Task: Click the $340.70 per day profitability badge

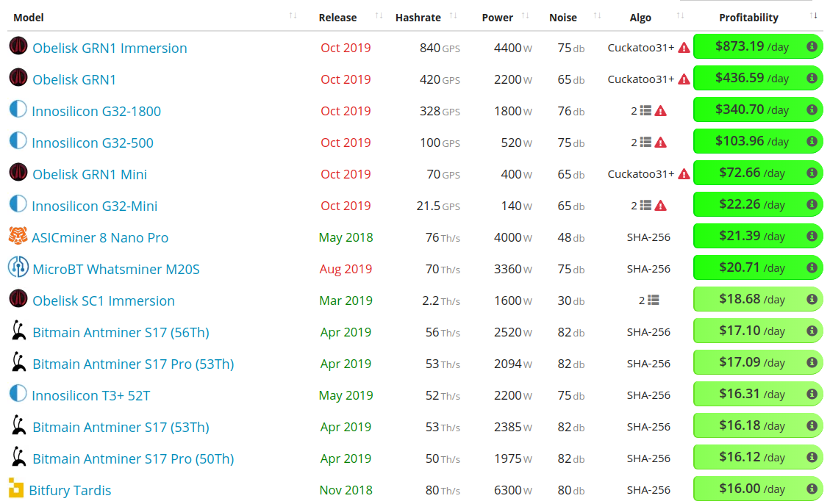Action: 750,110
